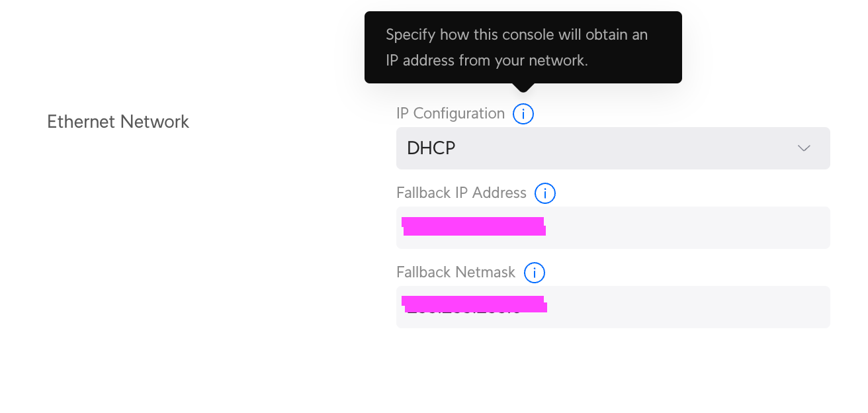Viewport: 868px width, 413px height.
Task: Click the IP Configuration label text
Action: pyautogui.click(x=451, y=114)
